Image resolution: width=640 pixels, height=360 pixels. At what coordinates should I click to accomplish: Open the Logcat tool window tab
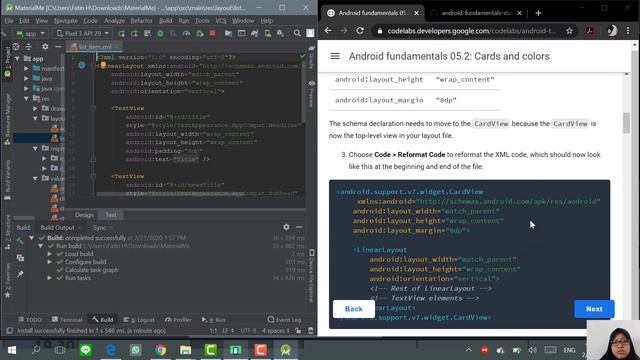click(x=139, y=320)
